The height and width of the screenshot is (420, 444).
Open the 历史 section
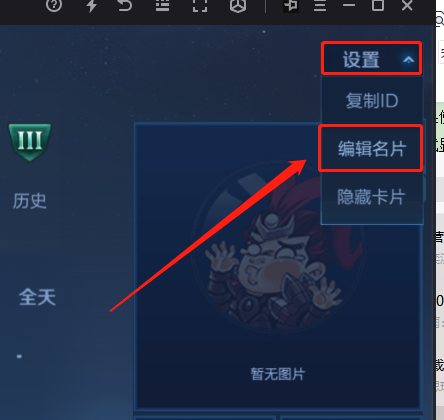30,201
